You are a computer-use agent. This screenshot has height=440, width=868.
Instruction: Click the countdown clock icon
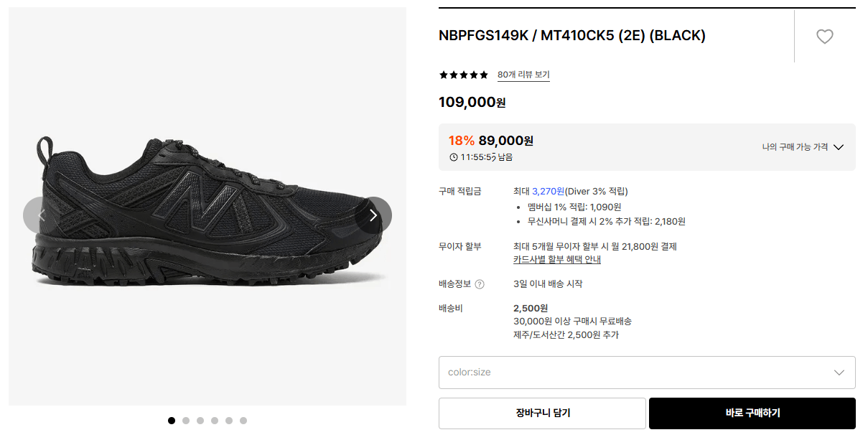(x=445, y=156)
